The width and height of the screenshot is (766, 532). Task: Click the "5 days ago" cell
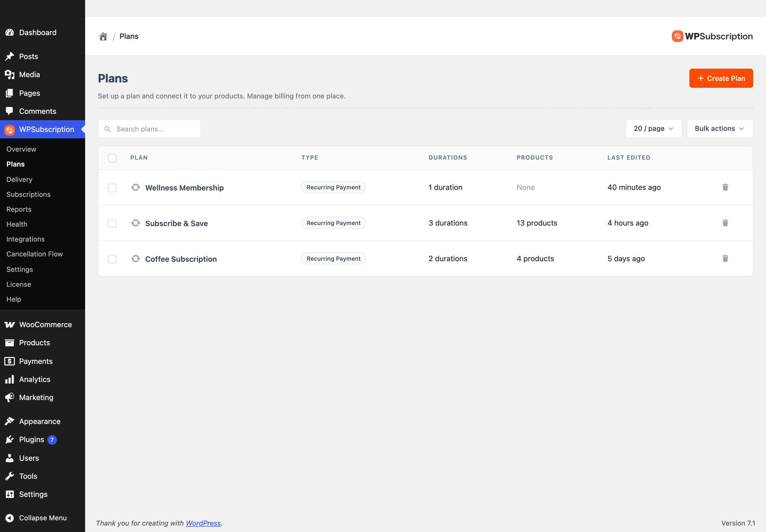tap(626, 259)
